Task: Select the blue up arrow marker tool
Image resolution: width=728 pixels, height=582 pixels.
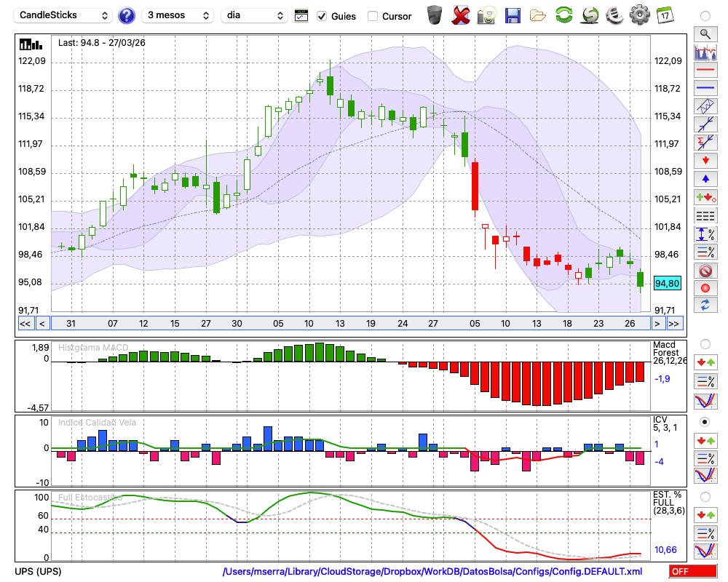Action: (705, 178)
